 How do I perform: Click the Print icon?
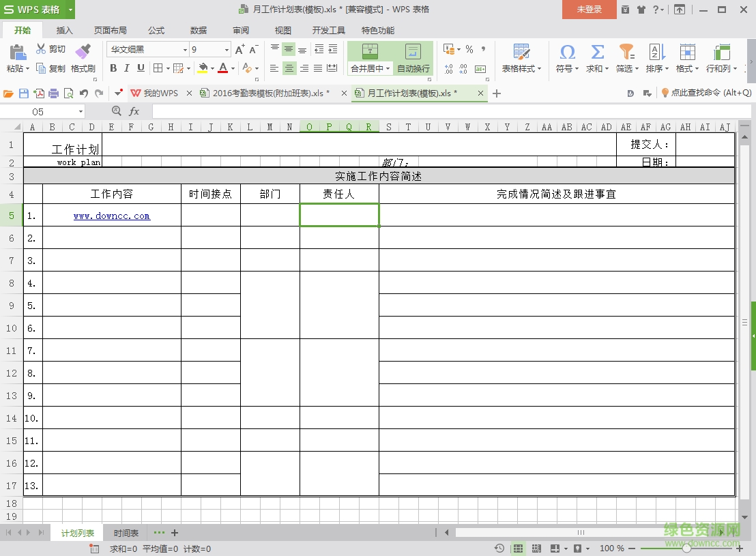(x=53, y=93)
